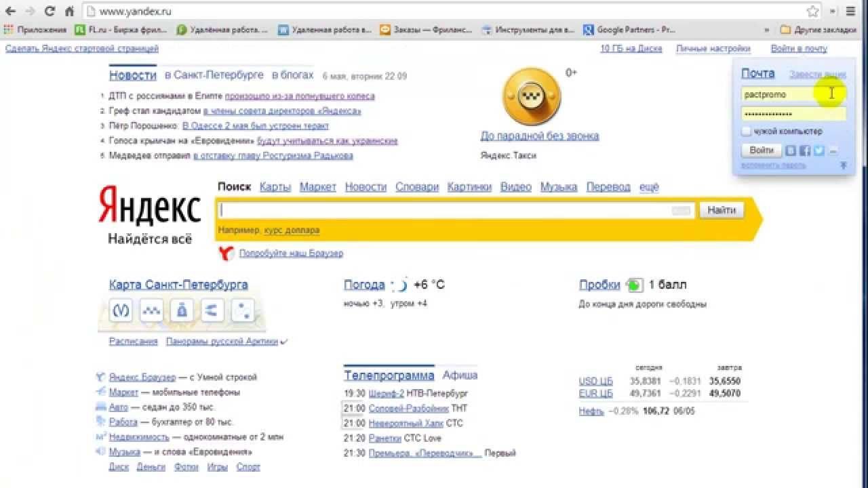Image resolution: width=868 pixels, height=488 pixels.
Task: Click the red Yandex Browser Y icon
Action: click(226, 253)
